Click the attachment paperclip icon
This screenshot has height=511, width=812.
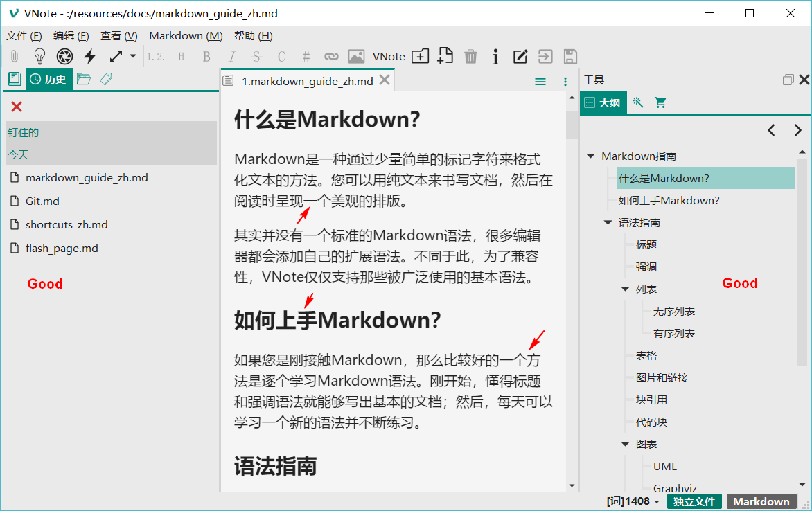coord(15,57)
